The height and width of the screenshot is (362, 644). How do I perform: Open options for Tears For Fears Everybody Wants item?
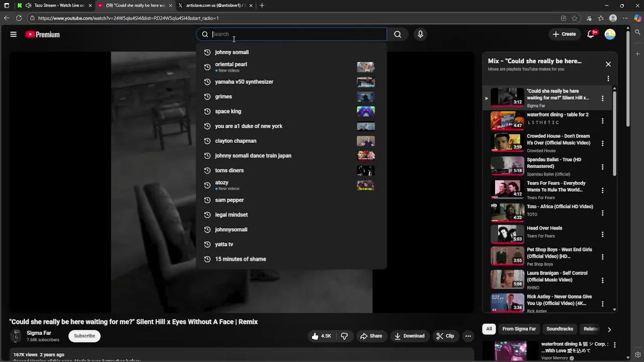602,191
